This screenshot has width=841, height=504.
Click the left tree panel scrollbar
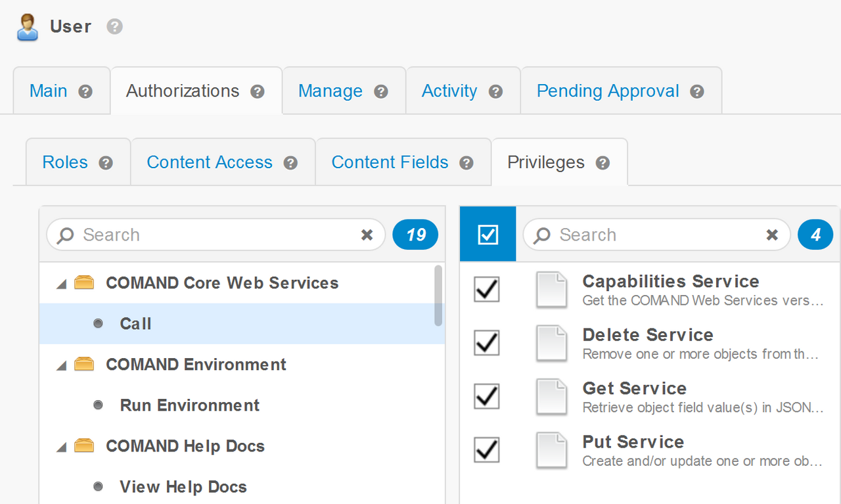point(438,295)
